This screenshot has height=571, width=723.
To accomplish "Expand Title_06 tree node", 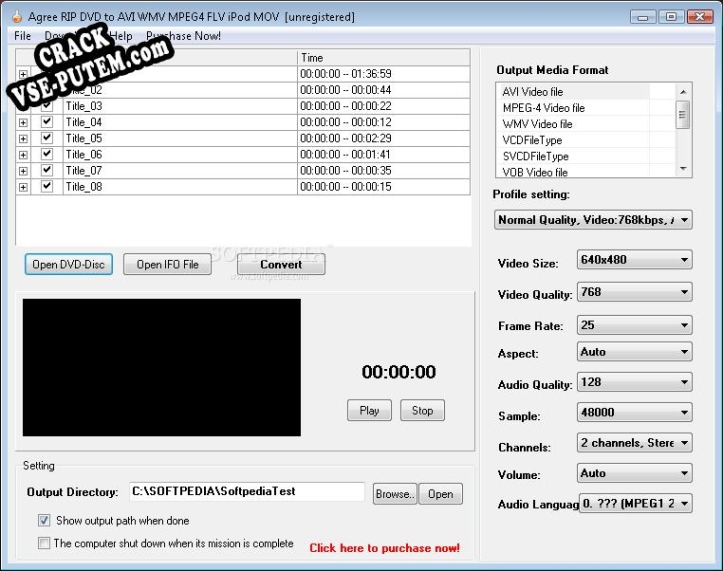I will pyautogui.click(x=23, y=155).
